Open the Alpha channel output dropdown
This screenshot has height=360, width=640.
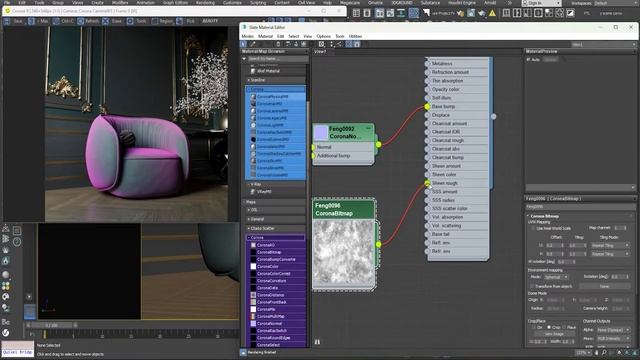click(x=613, y=330)
